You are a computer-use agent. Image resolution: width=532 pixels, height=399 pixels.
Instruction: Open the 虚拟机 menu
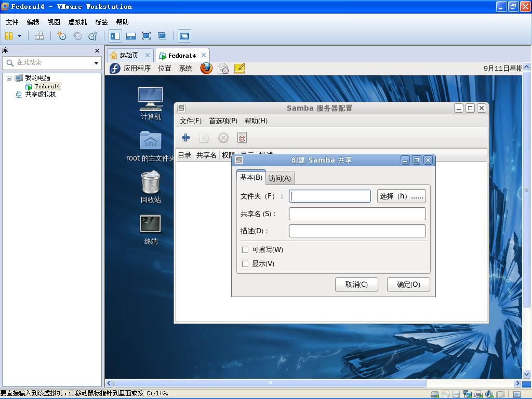point(77,22)
